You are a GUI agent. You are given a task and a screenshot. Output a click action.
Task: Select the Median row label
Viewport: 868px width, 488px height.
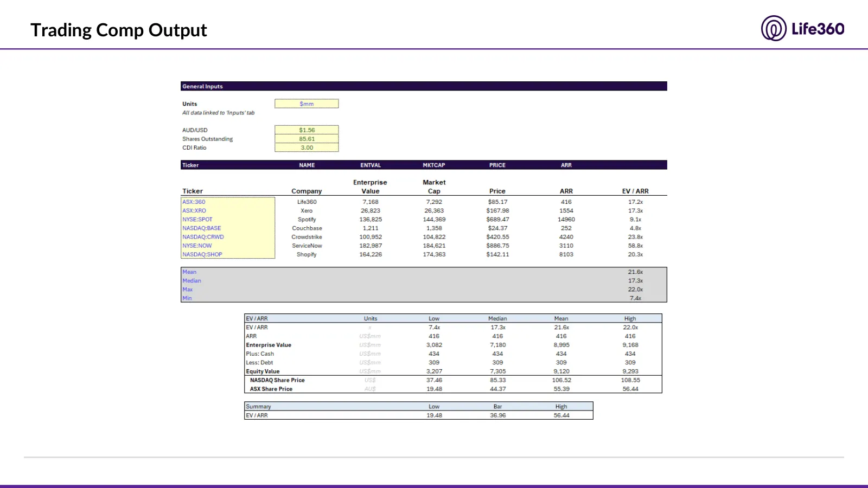tap(192, 281)
